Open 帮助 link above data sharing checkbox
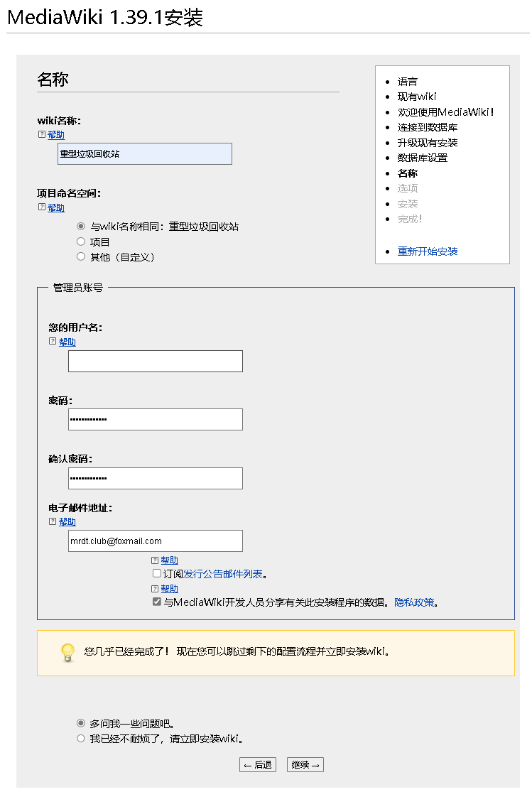Viewport: 532px width, 792px height. click(169, 588)
